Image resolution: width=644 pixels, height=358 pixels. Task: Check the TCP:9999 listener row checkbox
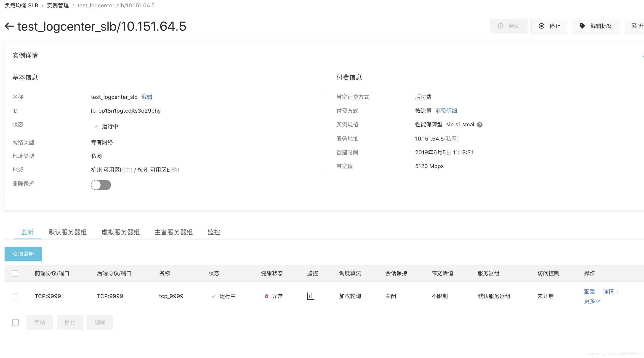pos(15,296)
